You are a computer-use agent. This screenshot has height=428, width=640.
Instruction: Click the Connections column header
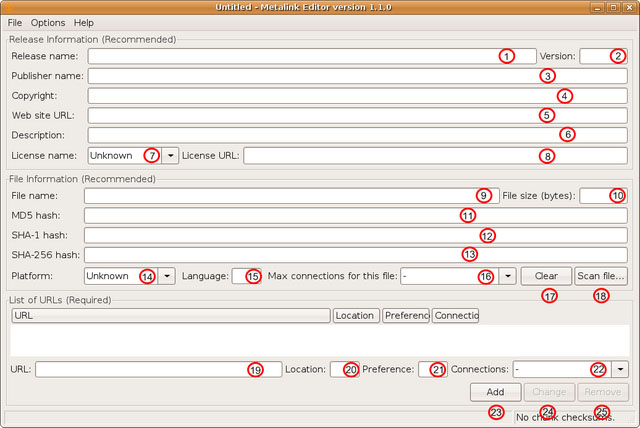456,315
